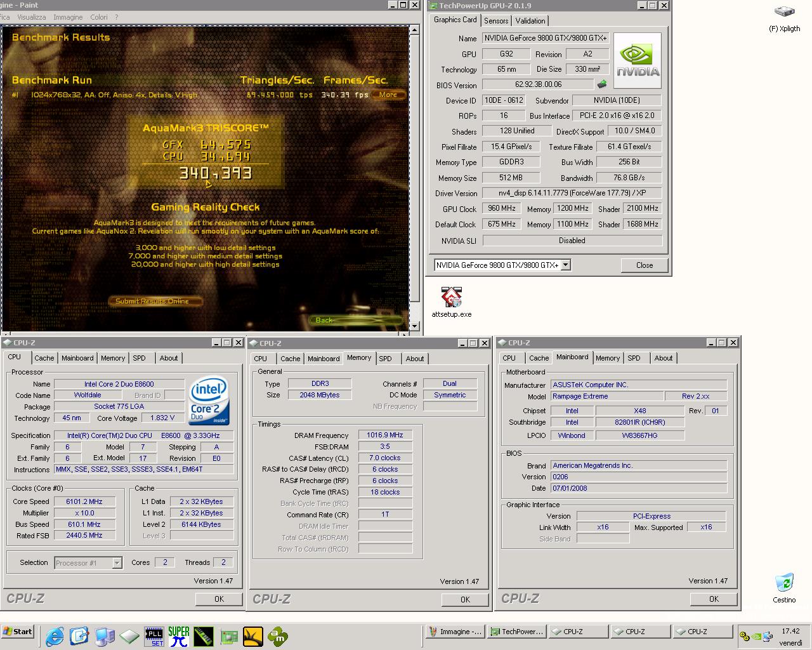Open the GPU selection dropdown in GPU-Z

pyautogui.click(x=566, y=265)
